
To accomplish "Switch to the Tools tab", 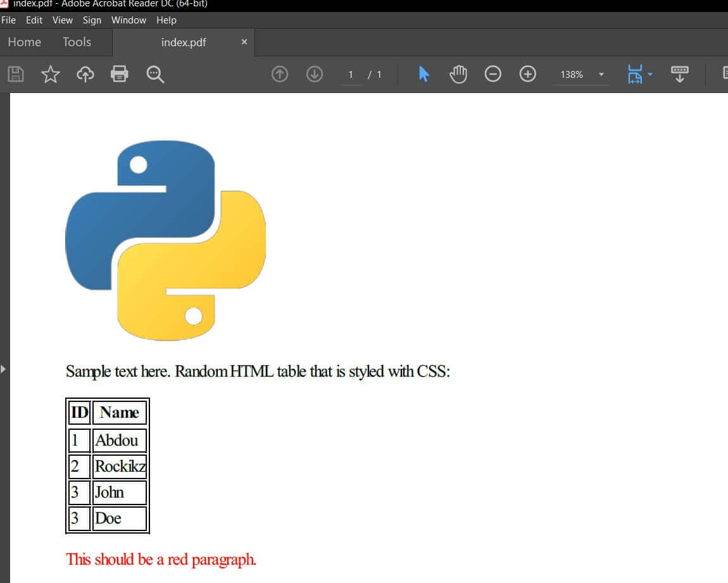I will tap(76, 42).
